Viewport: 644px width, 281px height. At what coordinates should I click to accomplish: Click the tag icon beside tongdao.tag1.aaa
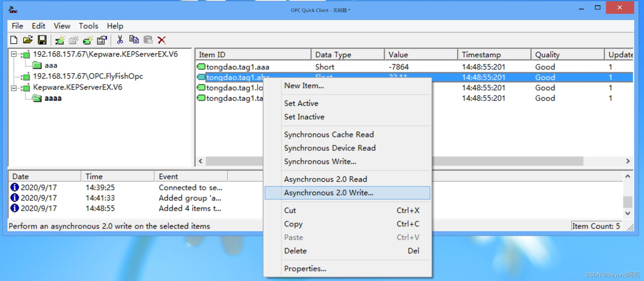(x=201, y=66)
